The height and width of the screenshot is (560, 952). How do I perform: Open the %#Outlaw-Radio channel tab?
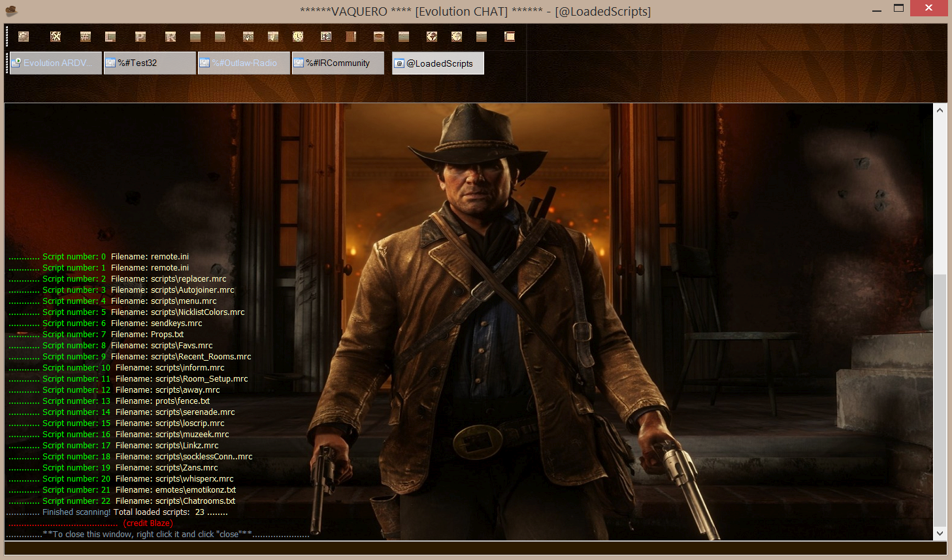click(x=244, y=63)
